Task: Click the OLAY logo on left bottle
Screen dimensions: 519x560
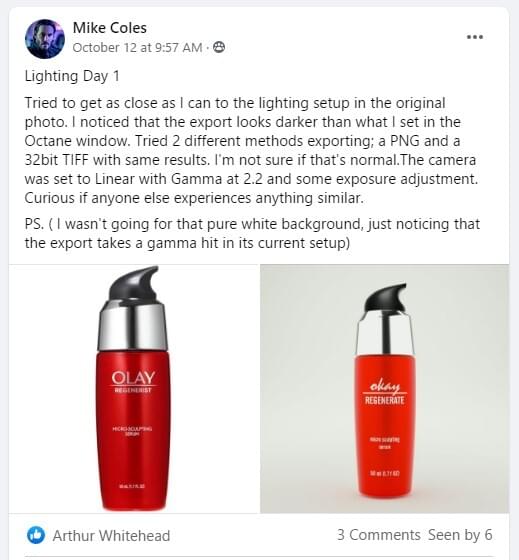Action: tap(133, 379)
